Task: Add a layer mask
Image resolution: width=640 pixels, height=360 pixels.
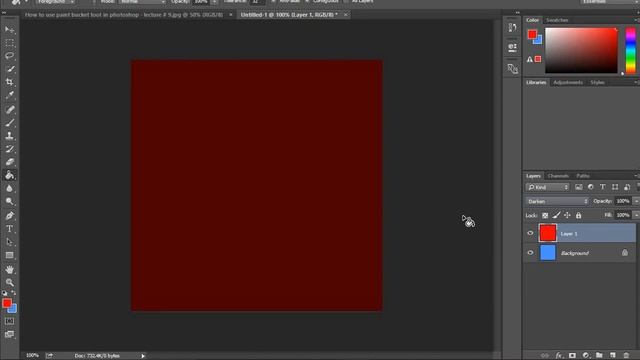Action: [x=572, y=356]
